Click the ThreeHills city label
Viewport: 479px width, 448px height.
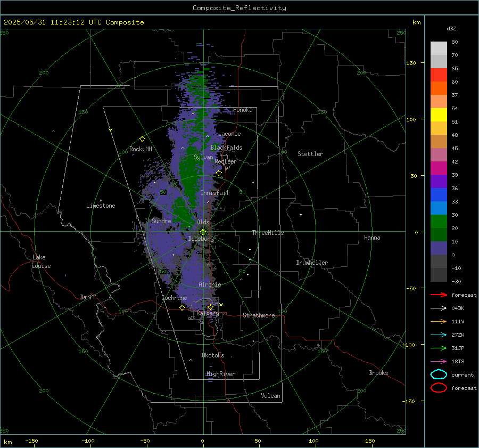[x=268, y=233]
